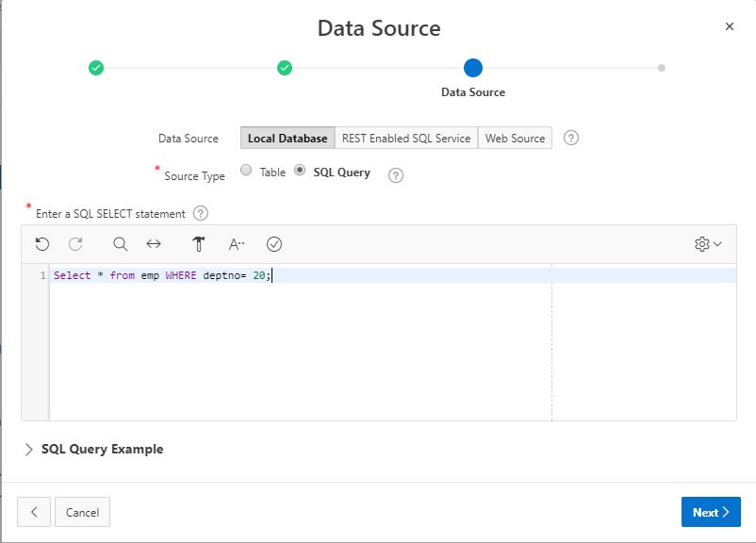Click the Next button
This screenshot has height=543, width=756.
coord(710,512)
